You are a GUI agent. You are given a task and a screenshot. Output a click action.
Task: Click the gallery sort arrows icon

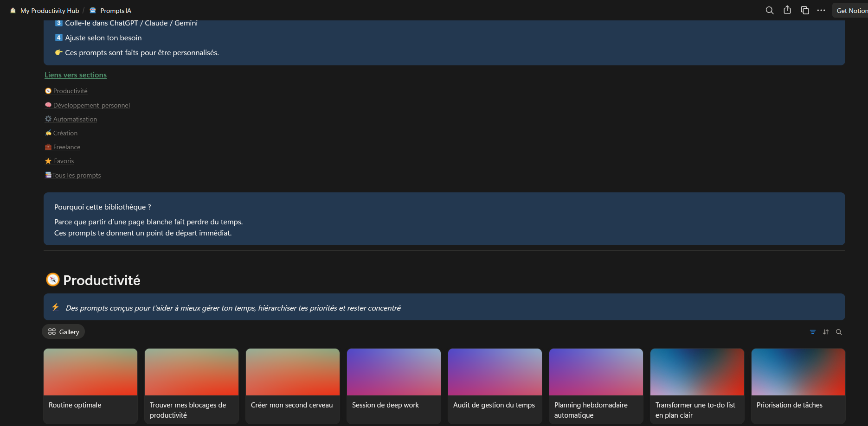point(826,332)
